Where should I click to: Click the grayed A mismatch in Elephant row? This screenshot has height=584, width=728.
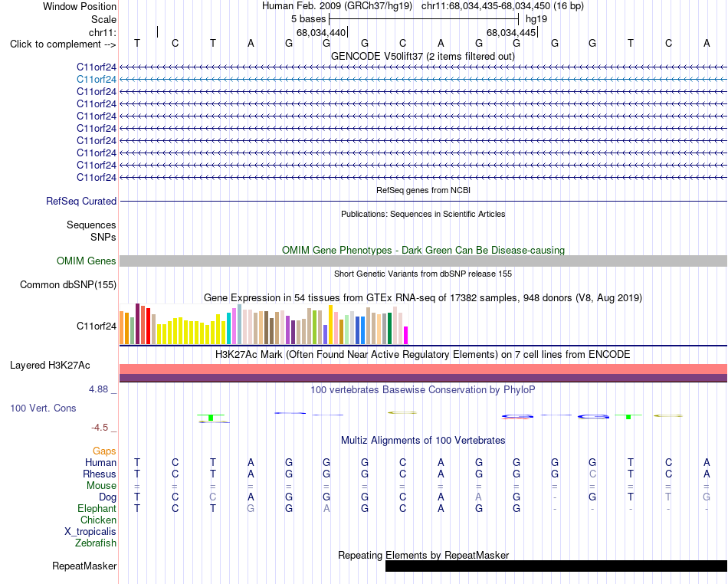[x=326, y=508]
